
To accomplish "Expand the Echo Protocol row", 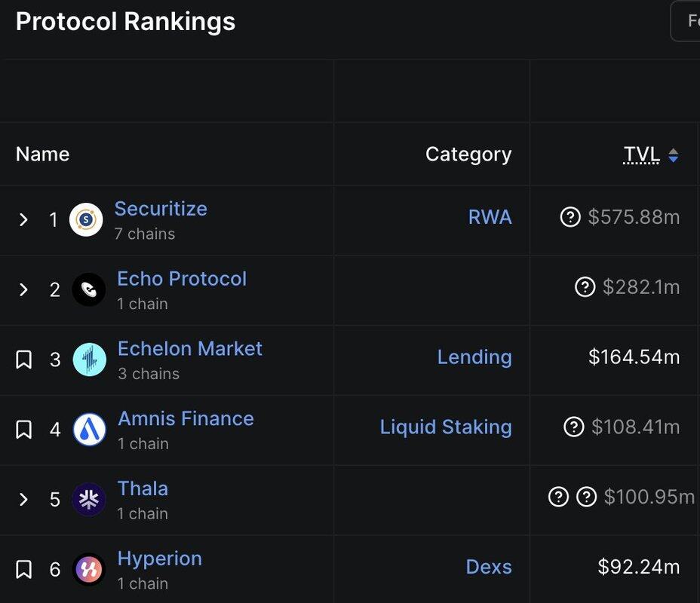I will pyautogui.click(x=24, y=289).
